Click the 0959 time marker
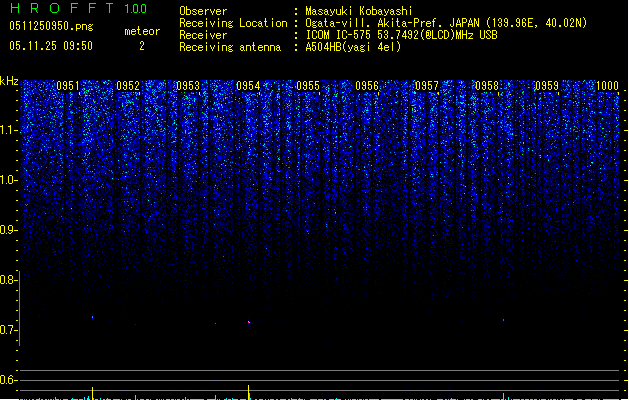The width and height of the screenshot is (629, 400). tap(547, 86)
